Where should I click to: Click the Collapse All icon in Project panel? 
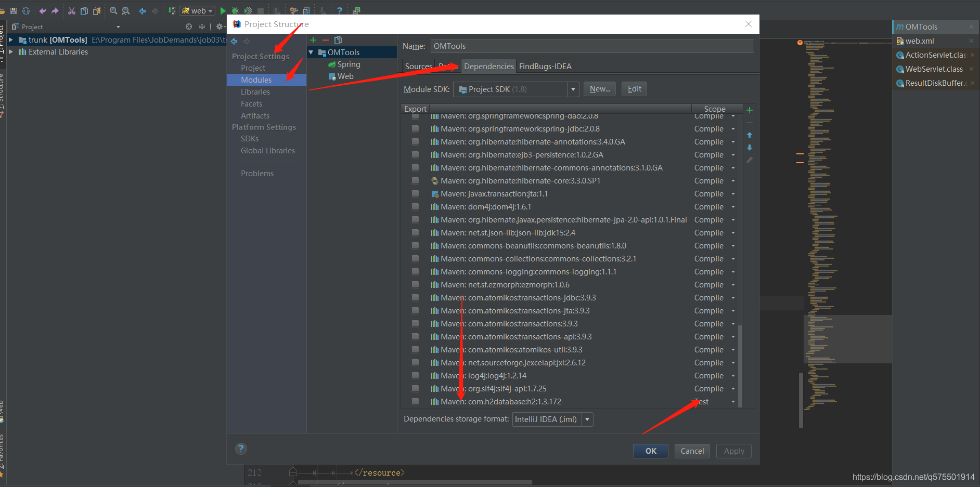202,27
